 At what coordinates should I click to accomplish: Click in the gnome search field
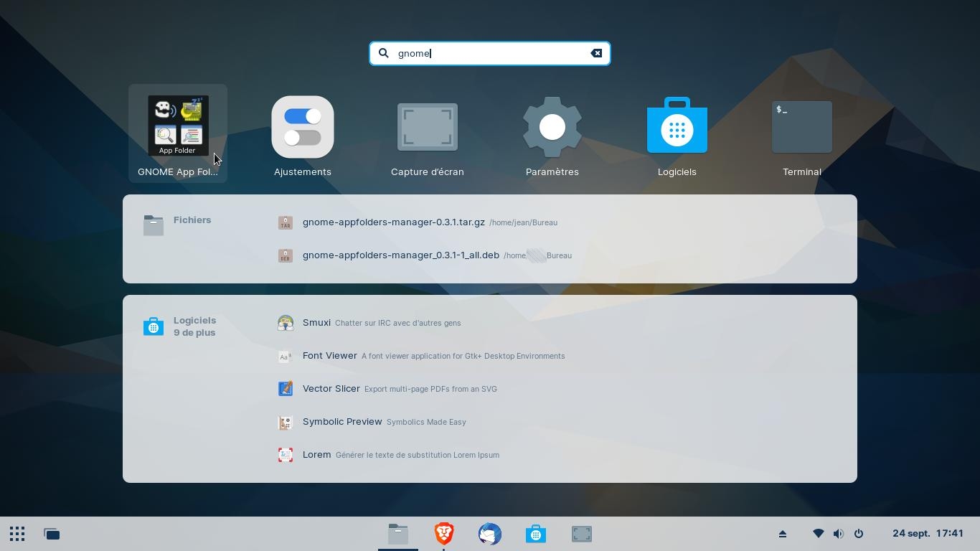coord(488,53)
